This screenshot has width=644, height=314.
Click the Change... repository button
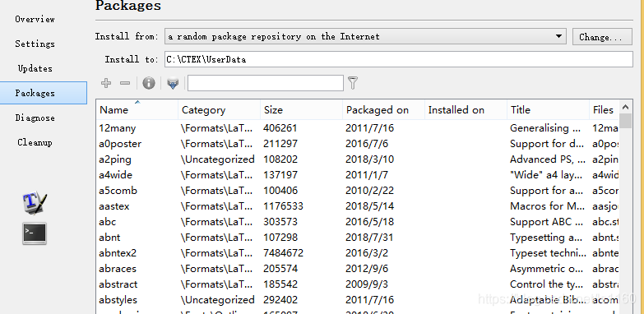602,36
